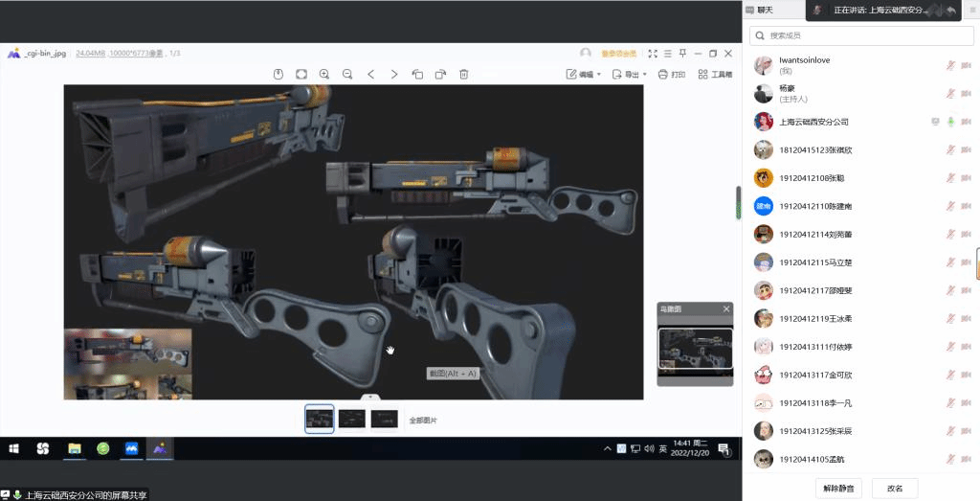Click the zoom out magnifier icon
The width and height of the screenshot is (980, 501).
tap(346, 74)
